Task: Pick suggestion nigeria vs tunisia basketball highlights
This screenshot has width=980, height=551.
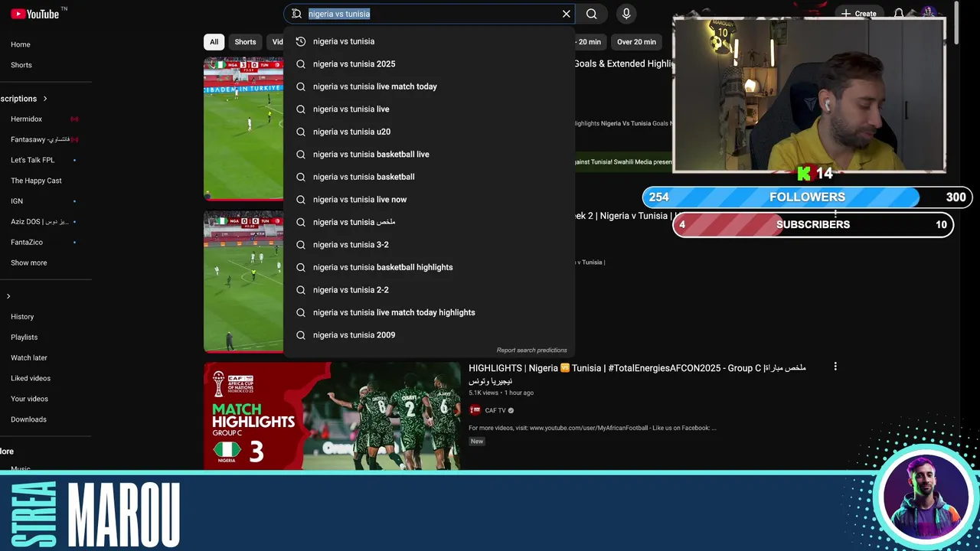Action: (x=429, y=267)
